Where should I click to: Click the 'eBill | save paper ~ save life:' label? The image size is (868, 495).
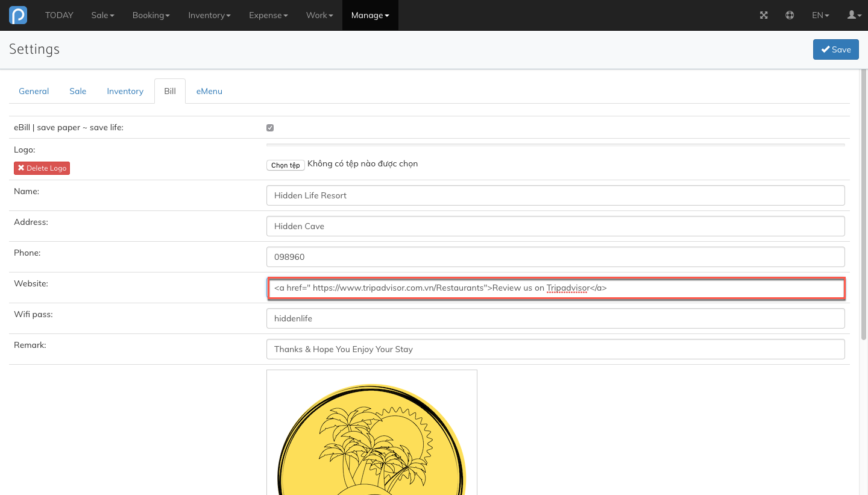pos(69,127)
